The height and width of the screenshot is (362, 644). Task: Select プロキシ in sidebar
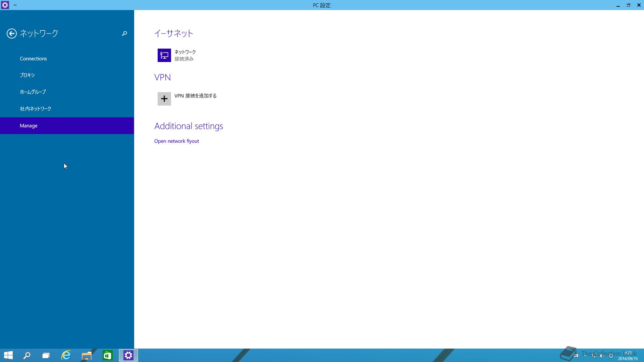pos(67,75)
